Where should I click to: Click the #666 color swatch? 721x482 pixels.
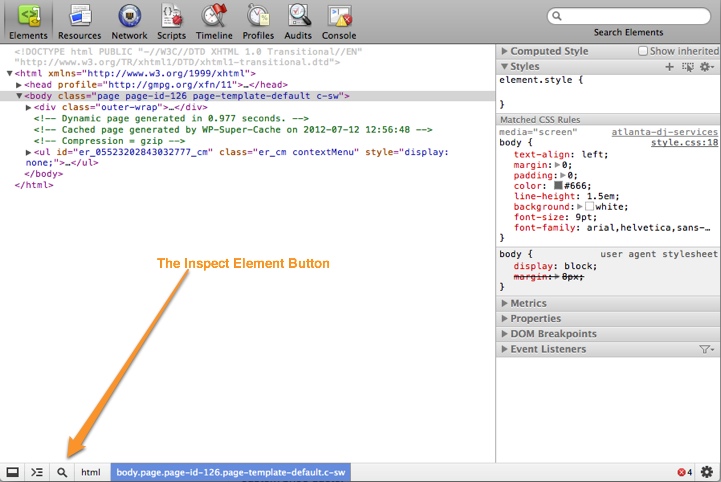click(x=558, y=185)
